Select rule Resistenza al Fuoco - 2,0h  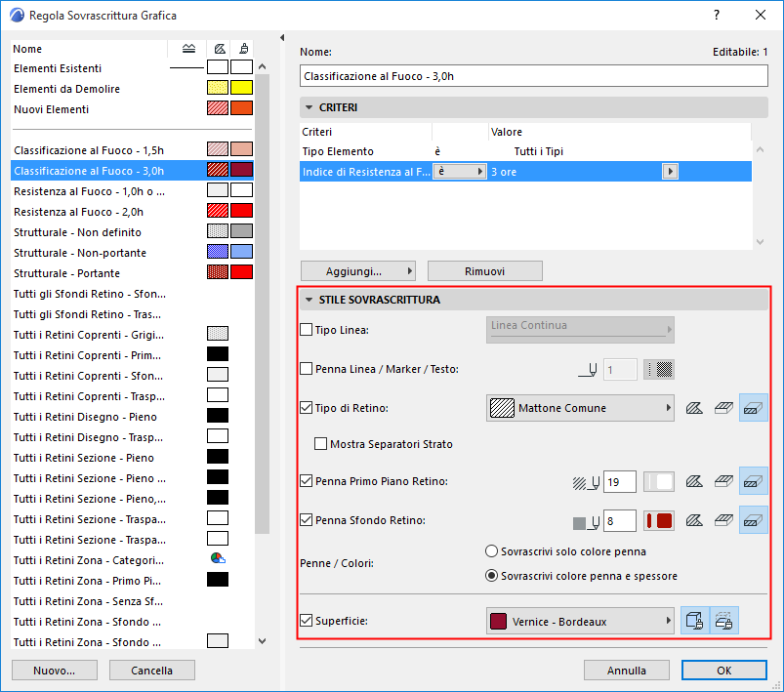(132, 212)
